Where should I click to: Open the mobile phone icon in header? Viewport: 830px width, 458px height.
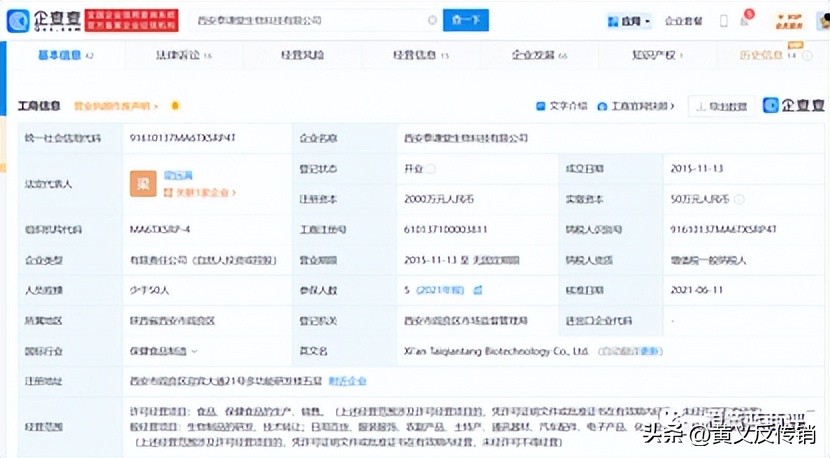click(724, 21)
